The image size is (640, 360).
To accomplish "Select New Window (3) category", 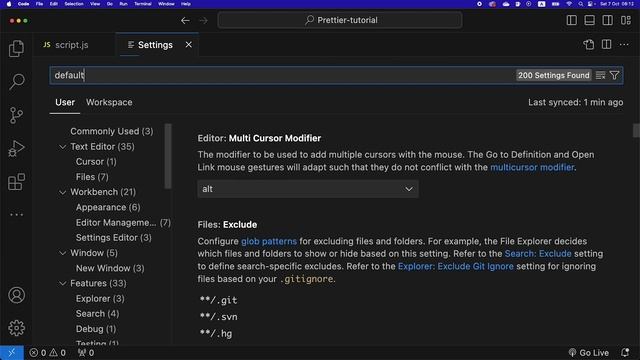I will coord(110,268).
